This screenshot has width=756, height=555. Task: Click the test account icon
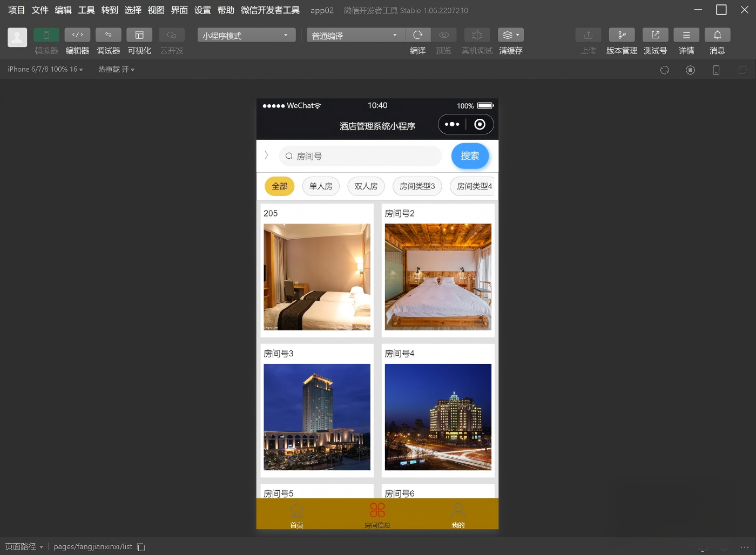pyautogui.click(x=656, y=35)
